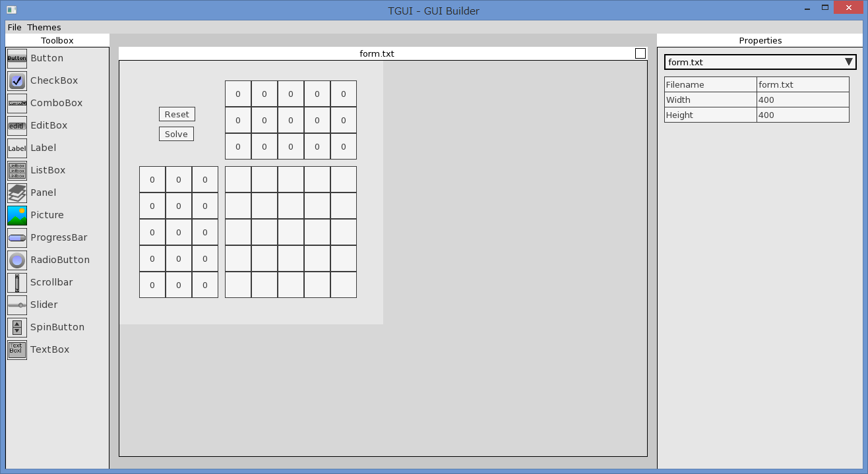Add a SpinButton widget to the form
The image size is (868, 474).
coord(57,327)
